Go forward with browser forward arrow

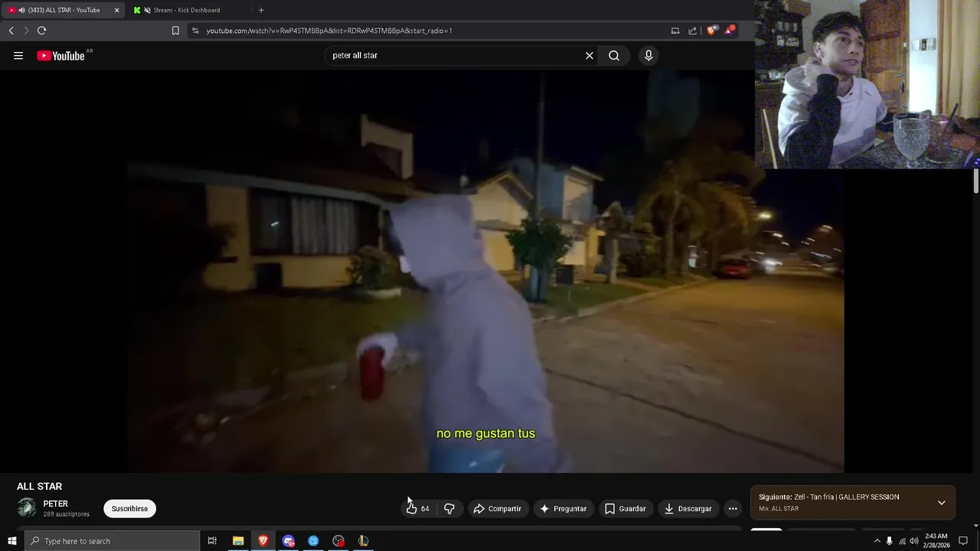[x=26, y=31]
